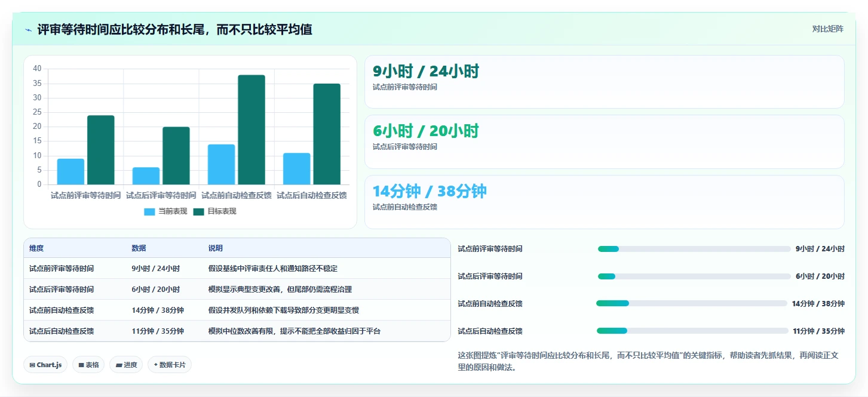
Task: Click the light blue bar for 试点前评审等待时间
Action: pos(70,171)
